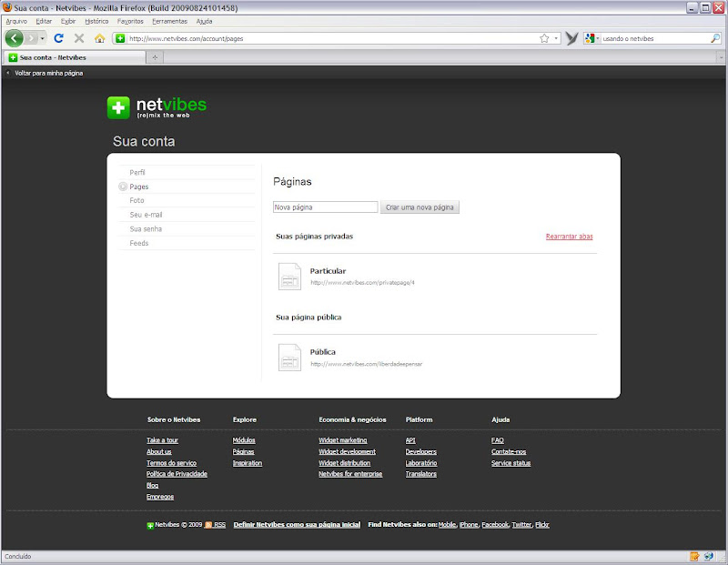
Task: Bookmark this page with the star icon
Action: pos(544,38)
